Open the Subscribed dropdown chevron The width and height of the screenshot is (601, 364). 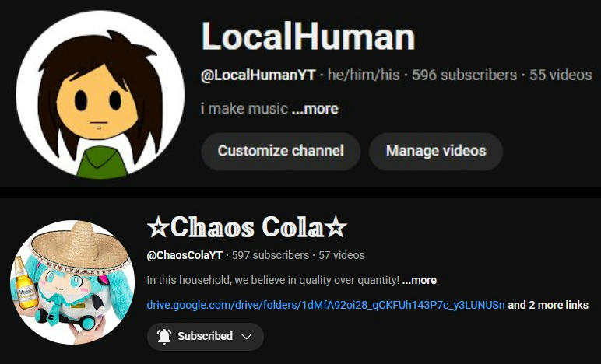[x=247, y=337]
